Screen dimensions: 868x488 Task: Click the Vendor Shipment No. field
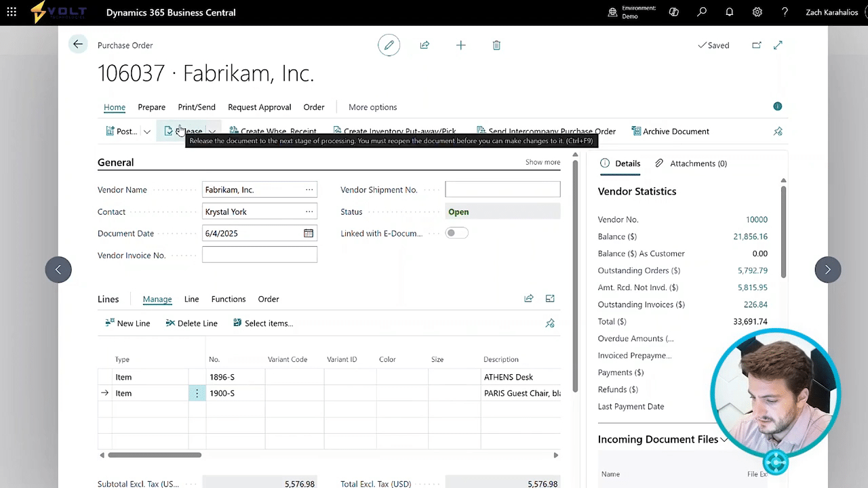click(x=502, y=190)
